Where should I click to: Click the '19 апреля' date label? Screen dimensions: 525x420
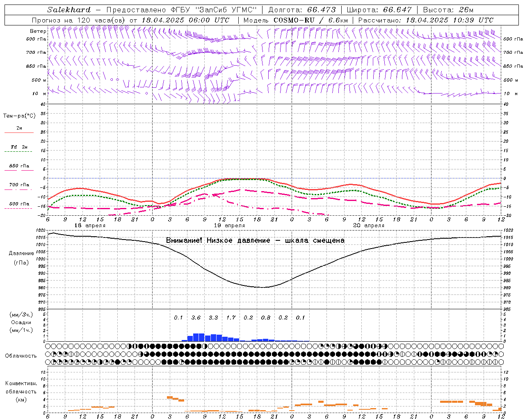(229, 226)
